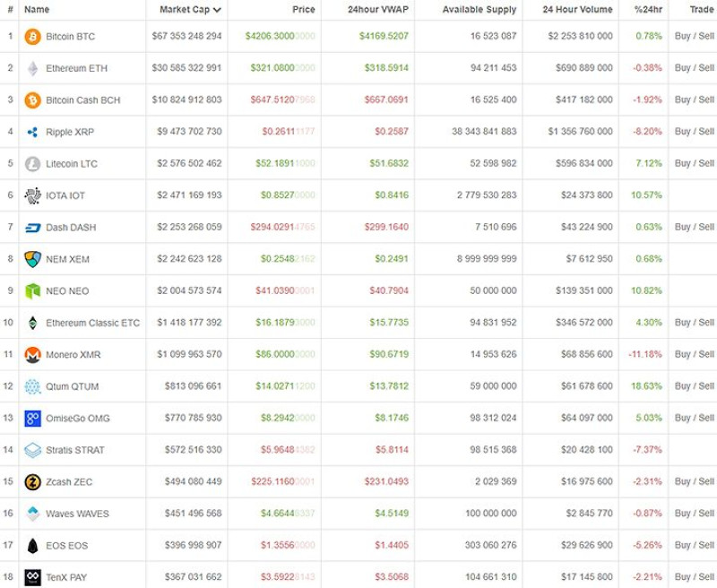
Task: Click Sell in the Ripple XRP row
Action: 706,132
